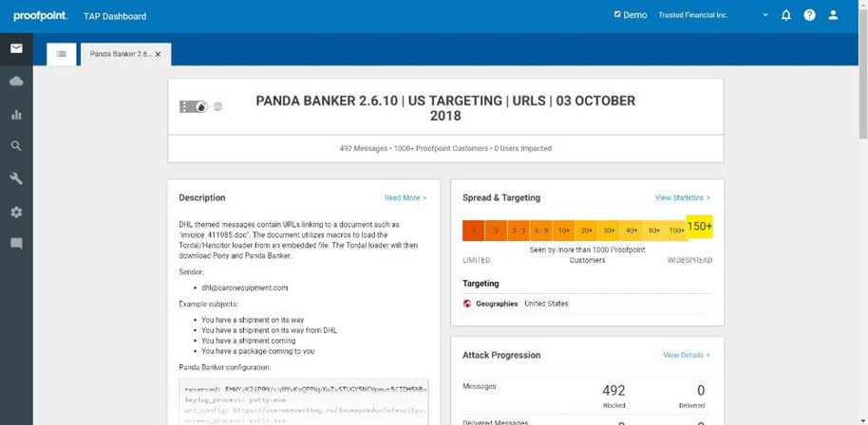Image resolution: width=868 pixels, height=425 pixels.
Task: Open the bar chart reports icon
Action: click(x=16, y=115)
